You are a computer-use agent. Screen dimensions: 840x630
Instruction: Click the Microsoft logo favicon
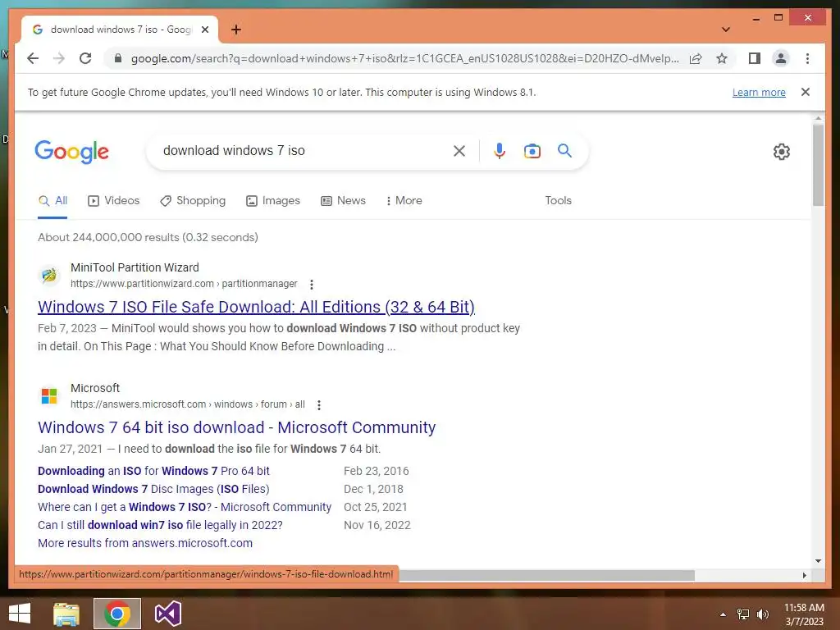pos(49,396)
